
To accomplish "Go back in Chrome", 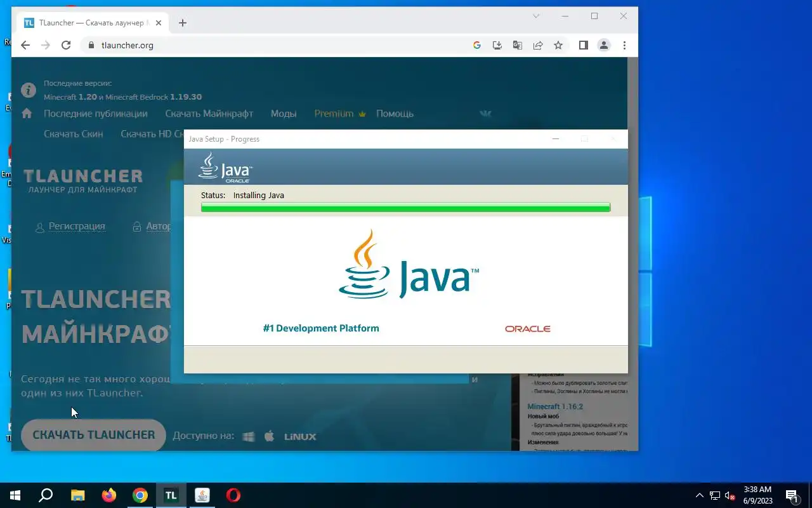I will (25, 45).
